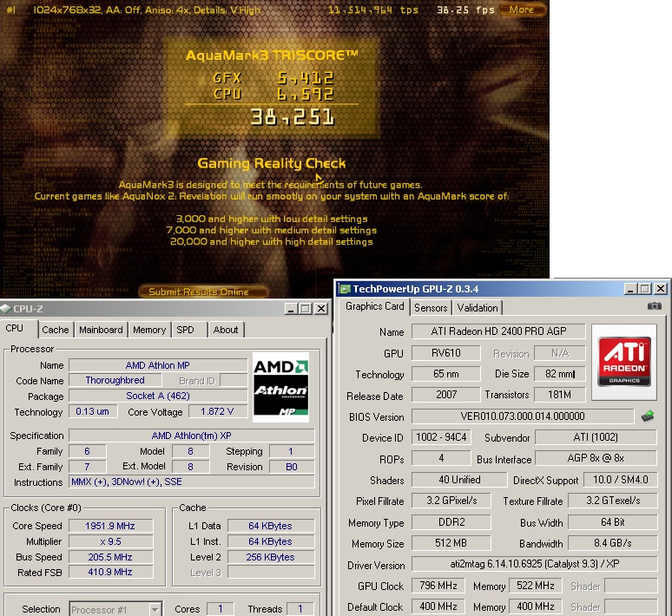This screenshot has width=672, height=616.
Task: Click the Core Speed value 1951.9 MHz
Action: click(110, 526)
